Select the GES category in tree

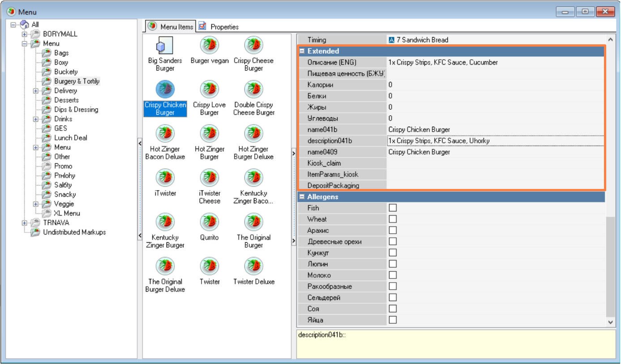coord(60,128)
